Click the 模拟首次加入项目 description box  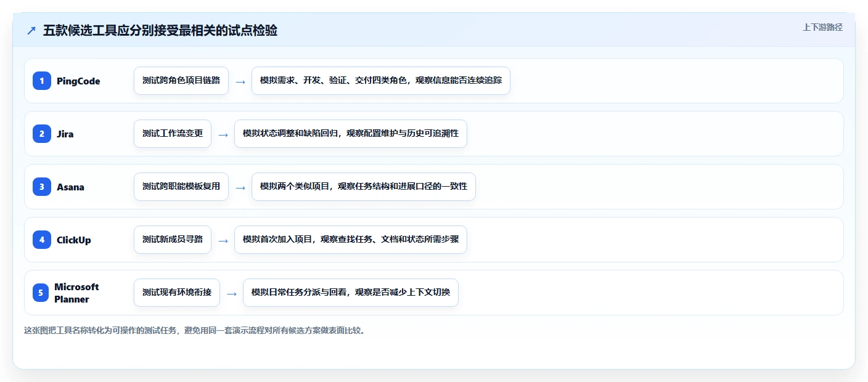pyautogui.click(x=351, y=240)
